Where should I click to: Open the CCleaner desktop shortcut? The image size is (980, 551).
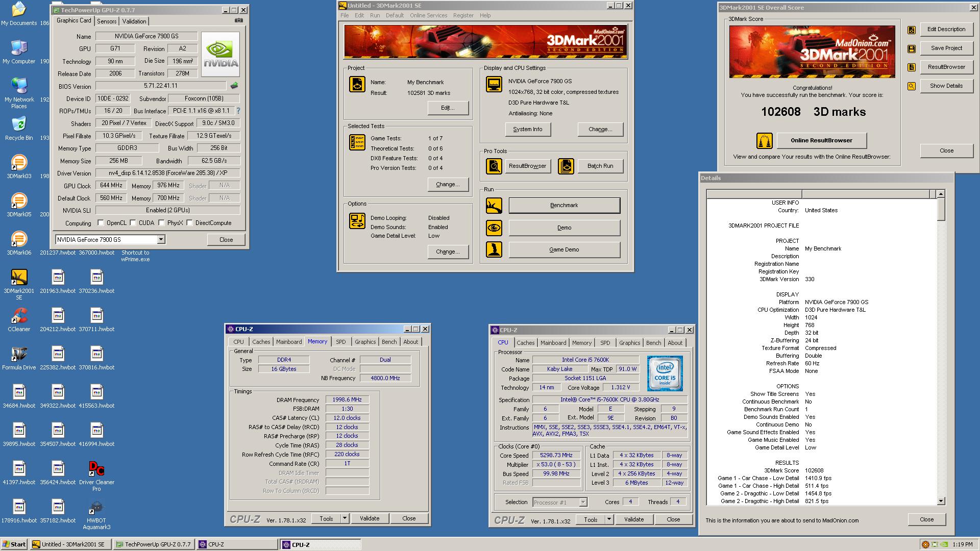19,320
